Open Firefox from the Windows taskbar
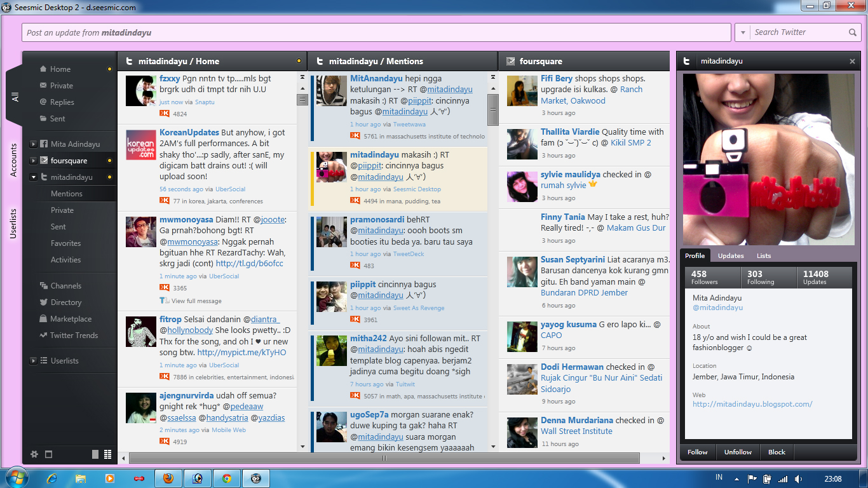 pos(168,478)
